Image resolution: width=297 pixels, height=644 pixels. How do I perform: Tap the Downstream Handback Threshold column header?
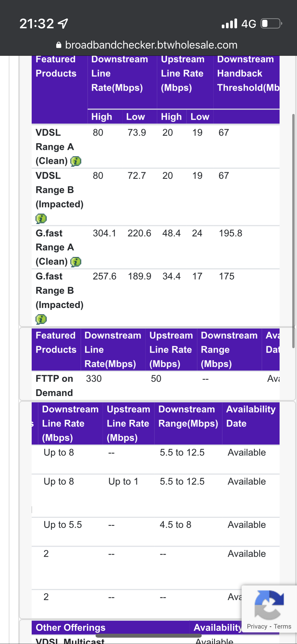pyautogui.click(x=246, y=73)
